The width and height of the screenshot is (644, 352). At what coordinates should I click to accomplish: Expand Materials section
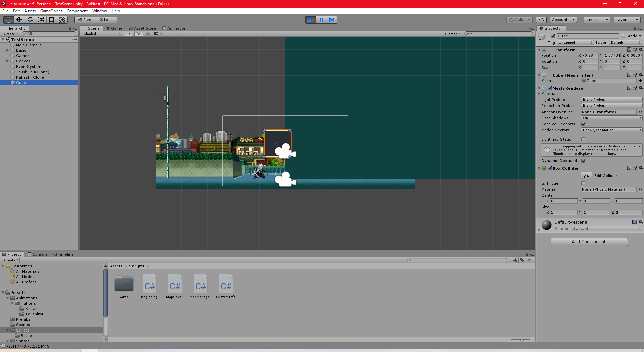[539, 94]
